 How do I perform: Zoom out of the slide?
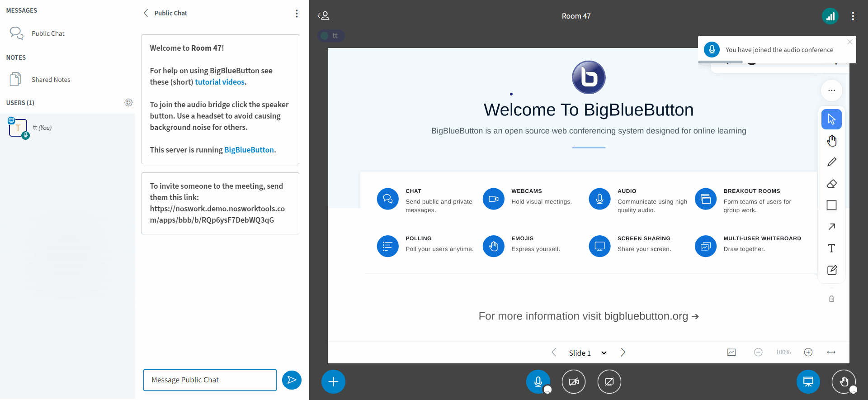click(758, 352)
